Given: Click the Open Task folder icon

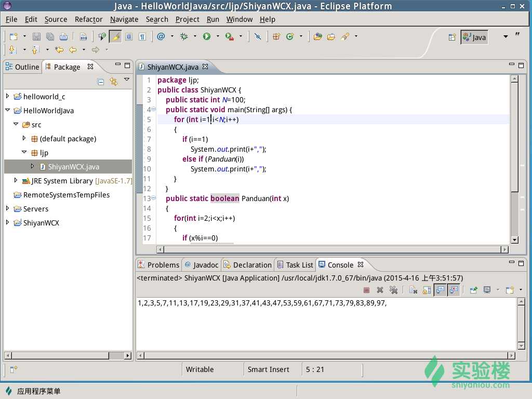Looking at the screenshot, I should [331, 36].
